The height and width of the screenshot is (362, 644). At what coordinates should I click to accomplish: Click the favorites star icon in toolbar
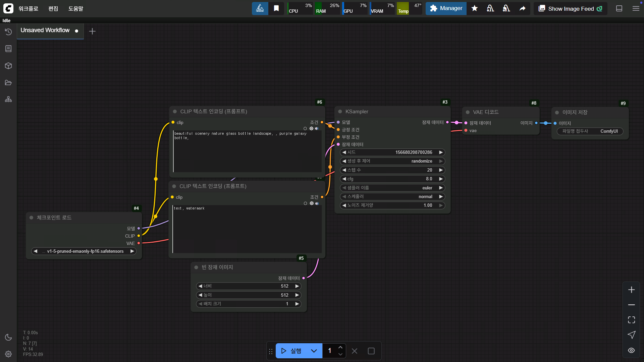click(474, 8)
